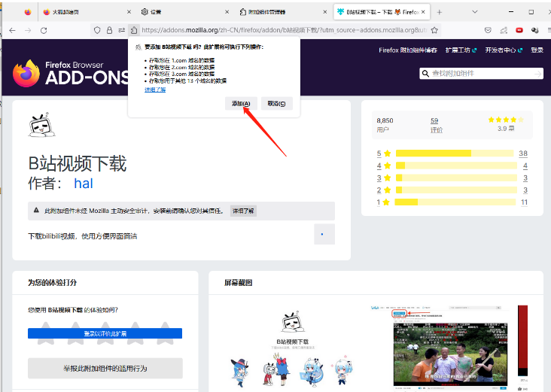Filter reviews by 2 star row
Image resolution: width=551 pixels, height=392 pixels.
click(452, 190)
